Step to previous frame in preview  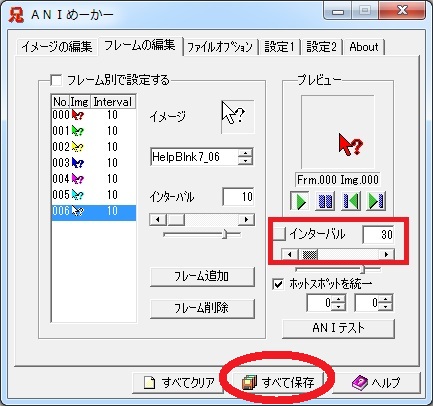(x=350, y=201)
